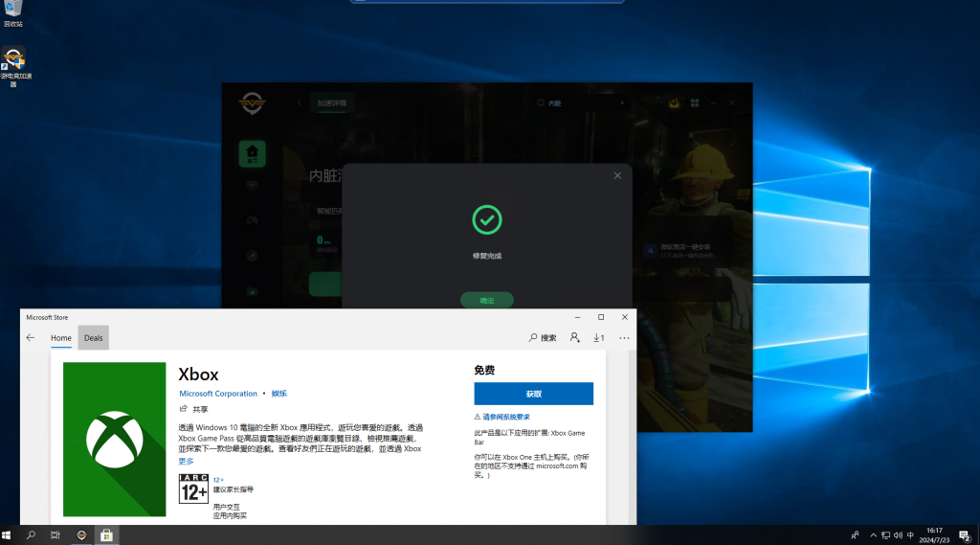980x545 pixels.
Task: Click the folder icon in accelerator sidebar
Action: [253, 291]
